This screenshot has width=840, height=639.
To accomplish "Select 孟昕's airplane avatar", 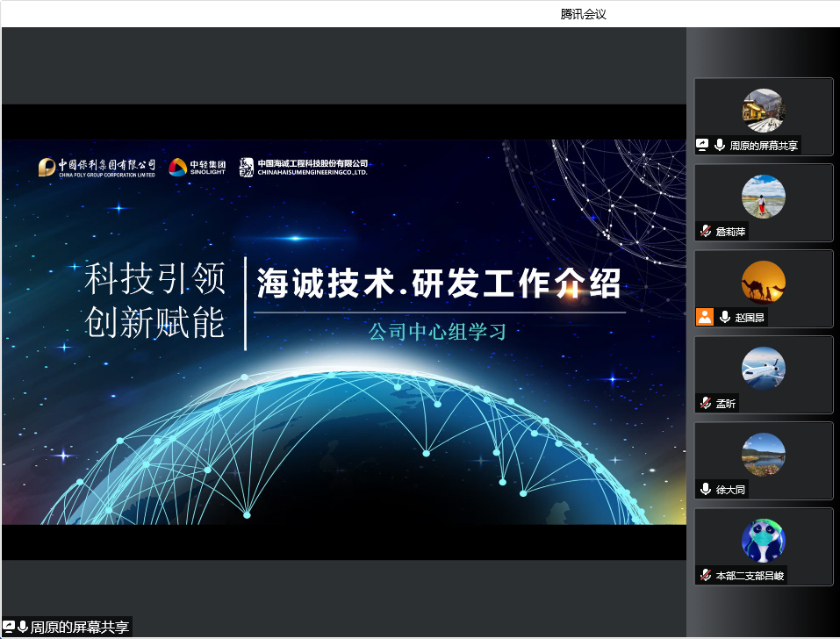I will pyautogui.click(x=763, y=369).
